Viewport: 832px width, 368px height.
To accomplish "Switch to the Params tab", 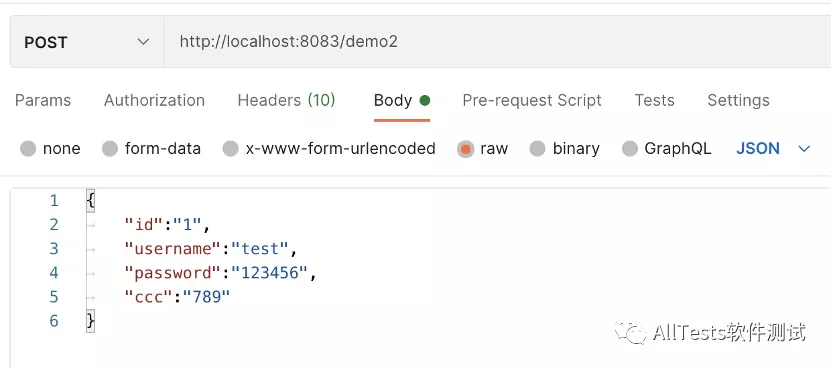I will (43, 100).
